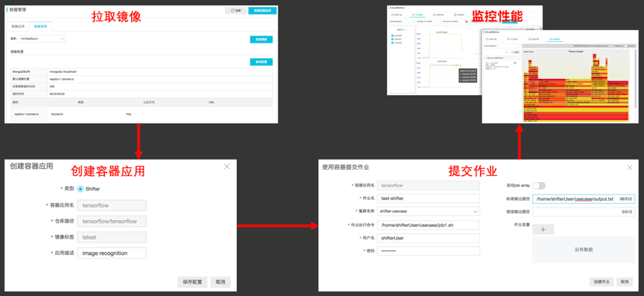Click Reset Zoom on the Flame Graph

[x=528, y=52]
